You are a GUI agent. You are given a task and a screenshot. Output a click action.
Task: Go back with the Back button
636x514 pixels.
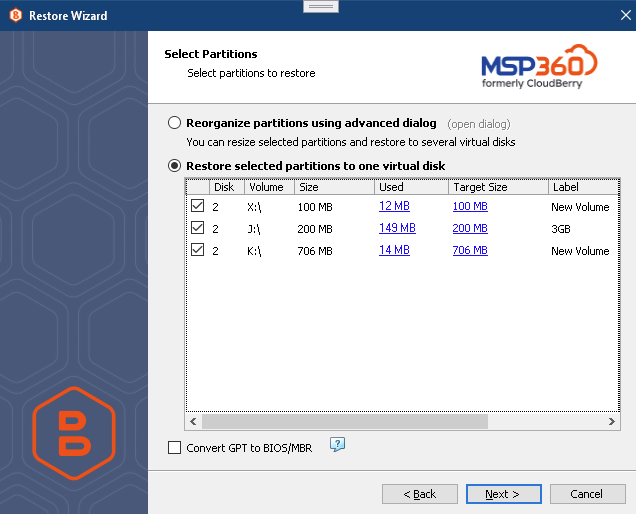(420, 494)
